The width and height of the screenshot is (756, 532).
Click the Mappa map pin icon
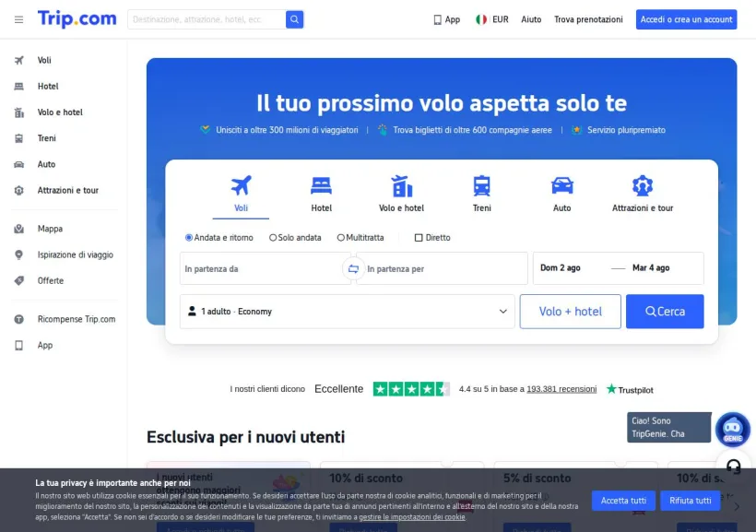pos(18,229)
